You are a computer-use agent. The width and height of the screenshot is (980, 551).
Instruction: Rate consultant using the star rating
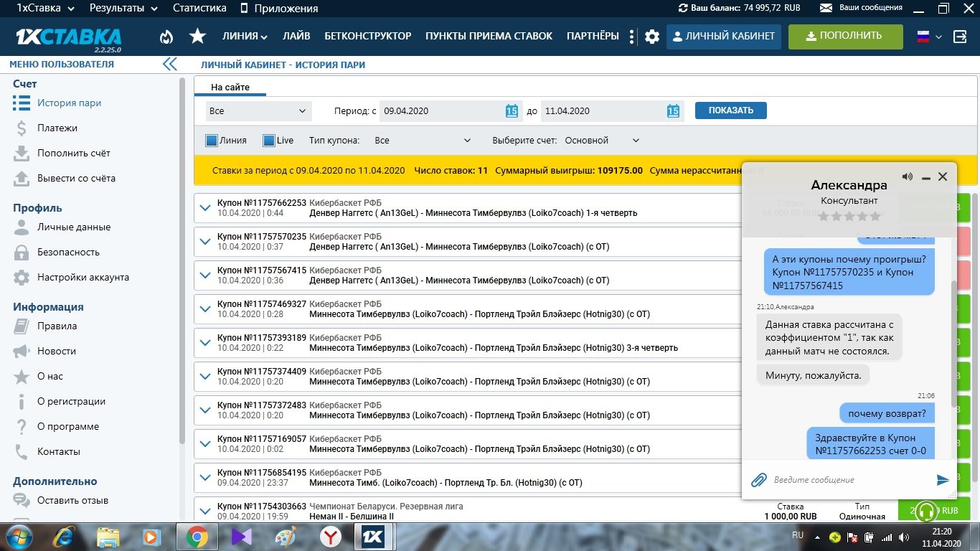(849, 216)
